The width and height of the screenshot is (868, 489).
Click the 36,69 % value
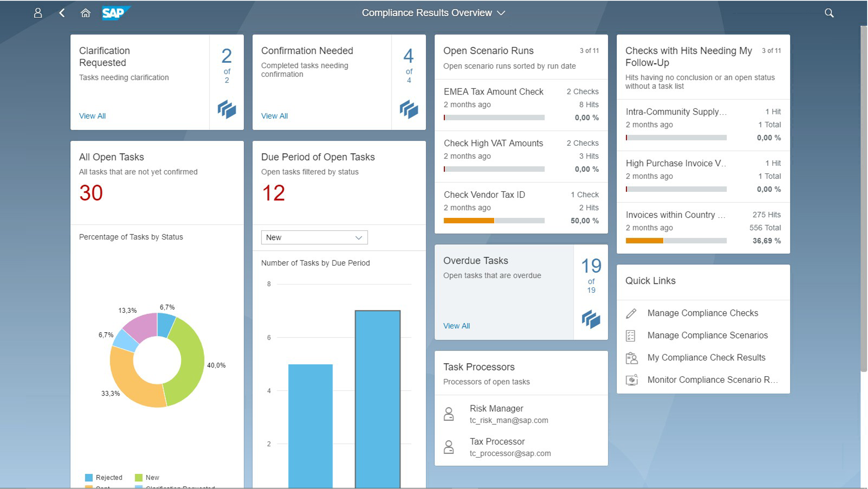(767, 241)
